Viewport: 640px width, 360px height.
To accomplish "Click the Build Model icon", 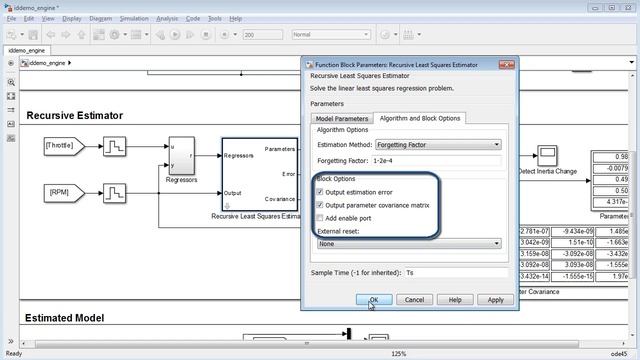I will tap(408, 35).
